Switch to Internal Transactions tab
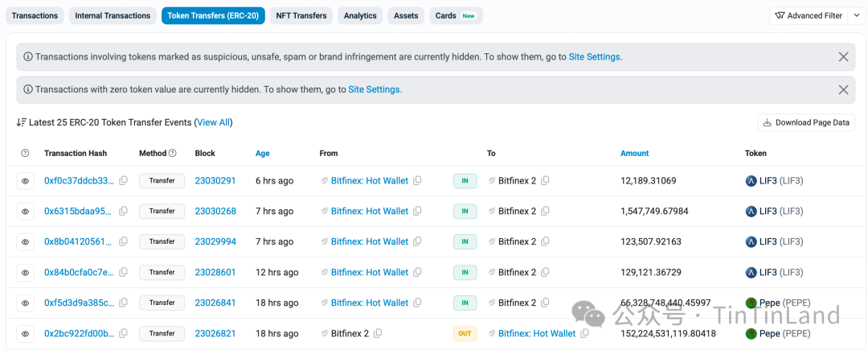Image resolution: width=868 pixels, height=350 pixels. click(113, 15)
